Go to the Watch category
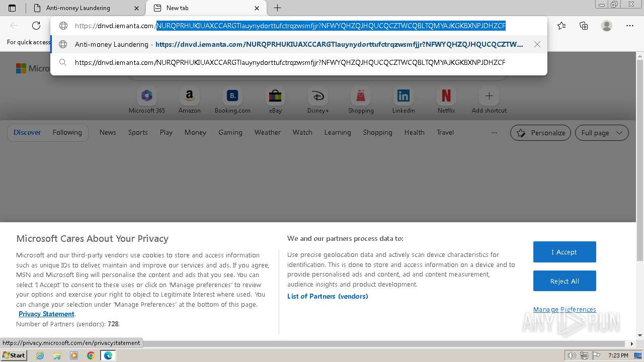The image size is (644, 362). [x=302, y=132]
